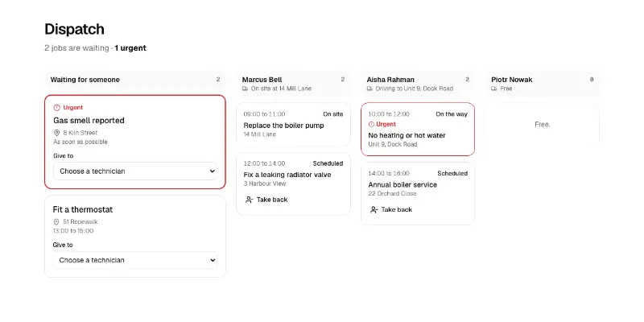This screenshot has height=322, width=644.
Task: Click the 22 Orchard Close address
Action: coord(392,193)
